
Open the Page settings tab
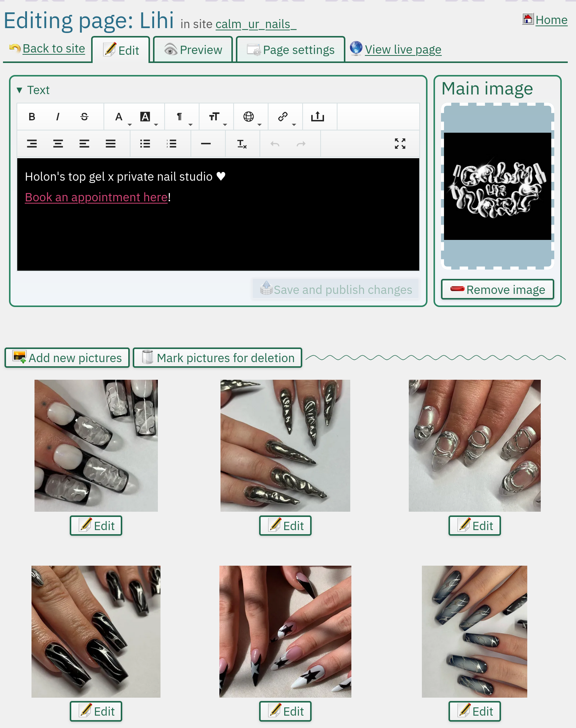[291, 50]
